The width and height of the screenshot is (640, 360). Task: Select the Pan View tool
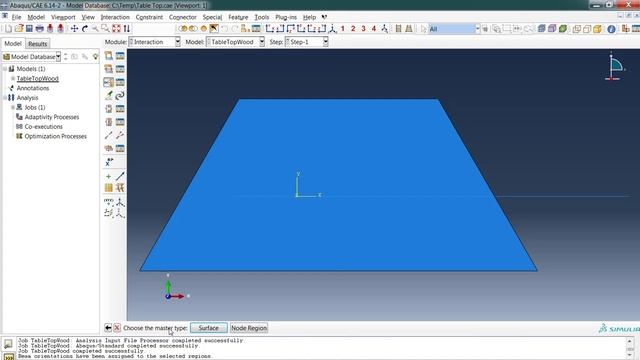[x=74, y=29]
